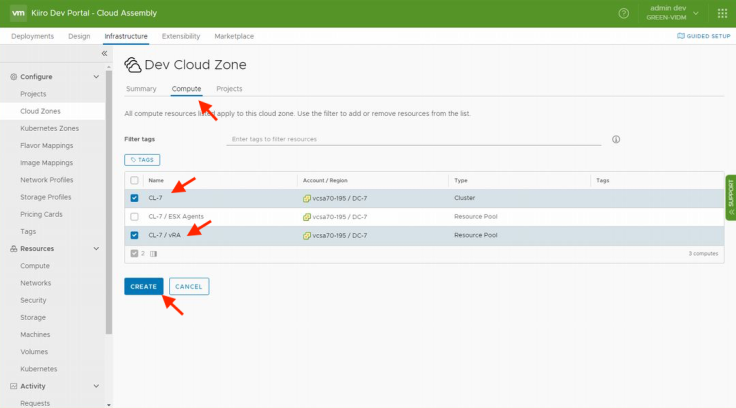Viewport: 736px width, 408px height.
Task: Sort by the Type column header
Action: (x=460, y=180)
